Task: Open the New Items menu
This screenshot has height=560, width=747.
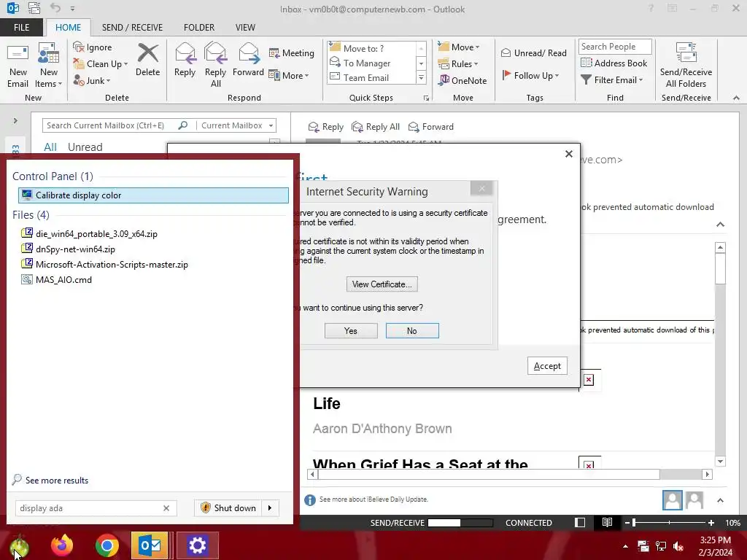Action: pos(48,66)
